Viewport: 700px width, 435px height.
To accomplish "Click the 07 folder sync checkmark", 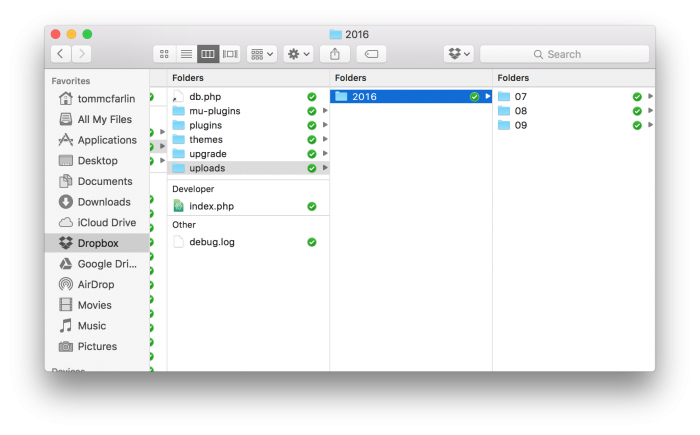I will click(637, 97).
